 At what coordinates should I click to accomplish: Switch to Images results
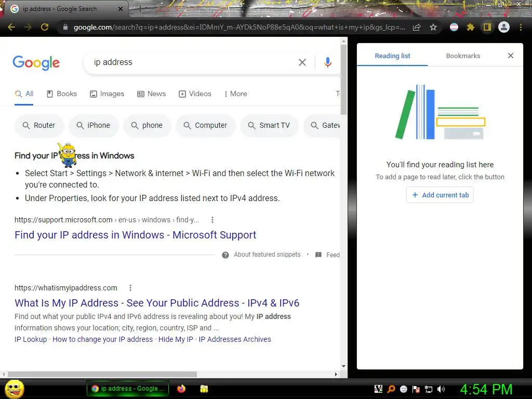(x=107, y=94)
